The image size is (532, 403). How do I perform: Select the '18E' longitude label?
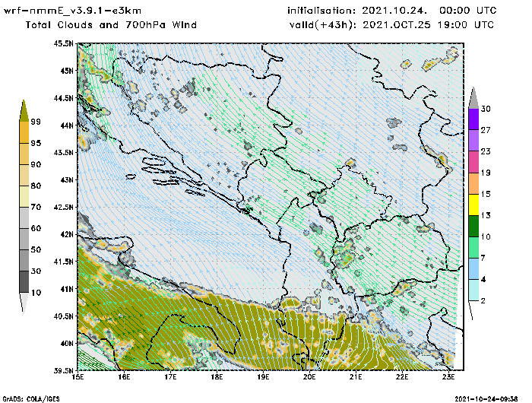coord(217,377)
